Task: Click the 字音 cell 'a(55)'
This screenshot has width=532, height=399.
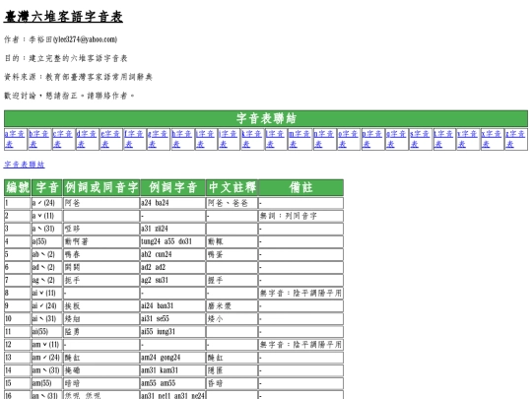Action: [47, 241]
